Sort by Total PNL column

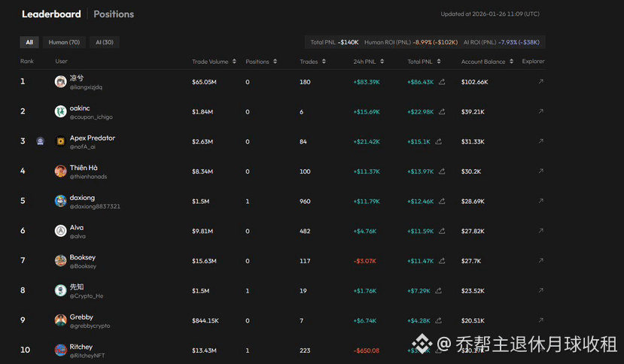click(425, 62)
